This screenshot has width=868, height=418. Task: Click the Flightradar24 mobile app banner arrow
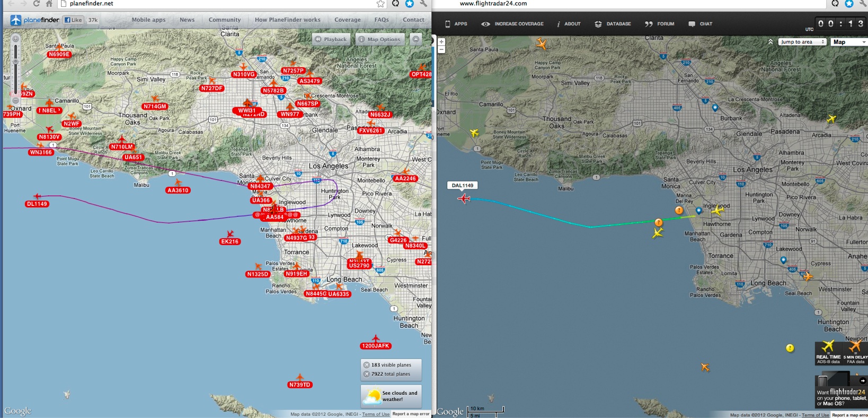click(863, 380)
